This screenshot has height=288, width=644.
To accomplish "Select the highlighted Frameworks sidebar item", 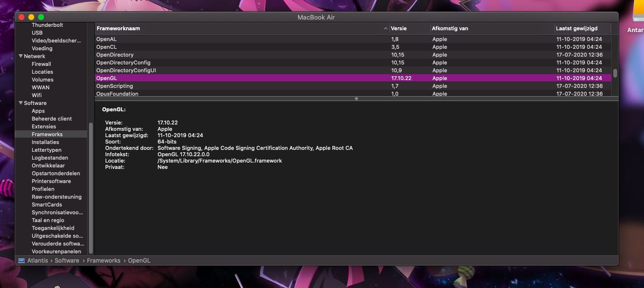I will [x=51, y=134].
